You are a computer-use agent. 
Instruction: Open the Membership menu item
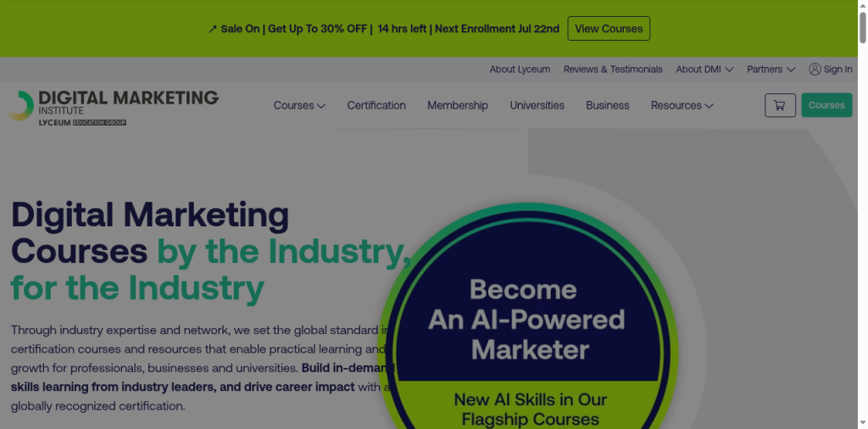point(458,105)
